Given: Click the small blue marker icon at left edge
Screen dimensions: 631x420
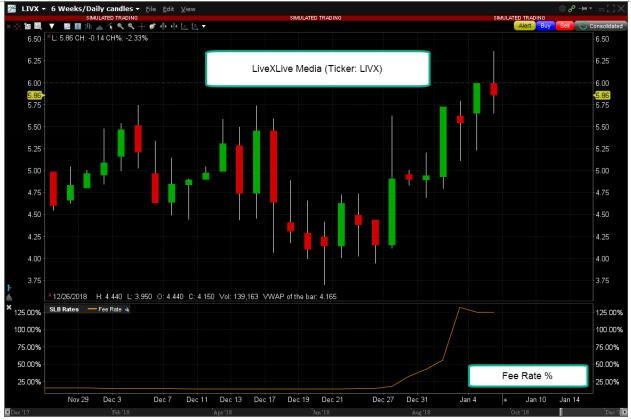Looking at the screenshot, I should [x=9, y=288].
